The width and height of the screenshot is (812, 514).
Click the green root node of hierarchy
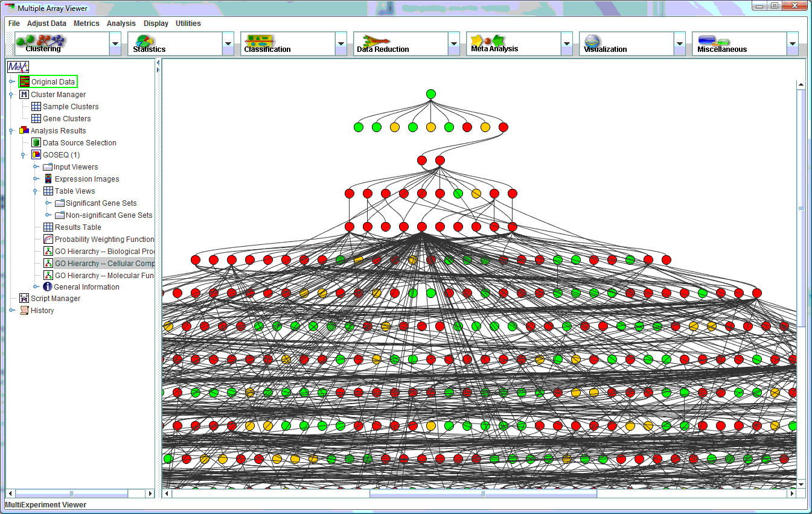click(430, 94)
